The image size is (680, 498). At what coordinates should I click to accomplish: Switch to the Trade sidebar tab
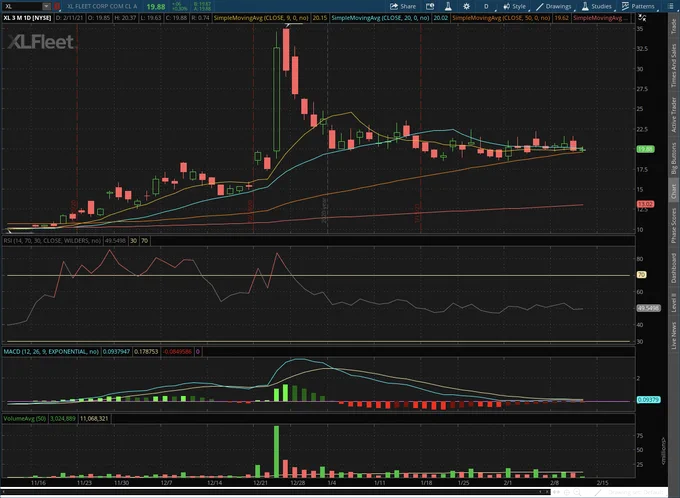pyautogui.click(x=674, y=26)
